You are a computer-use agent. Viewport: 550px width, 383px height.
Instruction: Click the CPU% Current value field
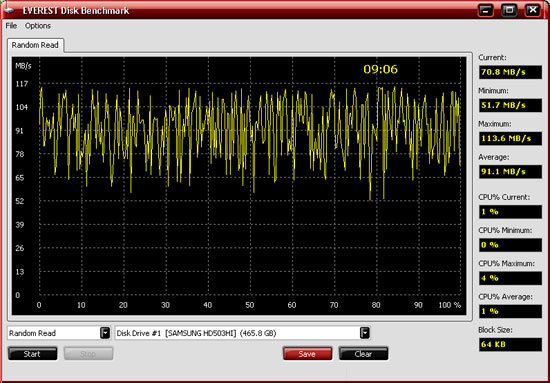pyautogui.click(x=510, y=212)
